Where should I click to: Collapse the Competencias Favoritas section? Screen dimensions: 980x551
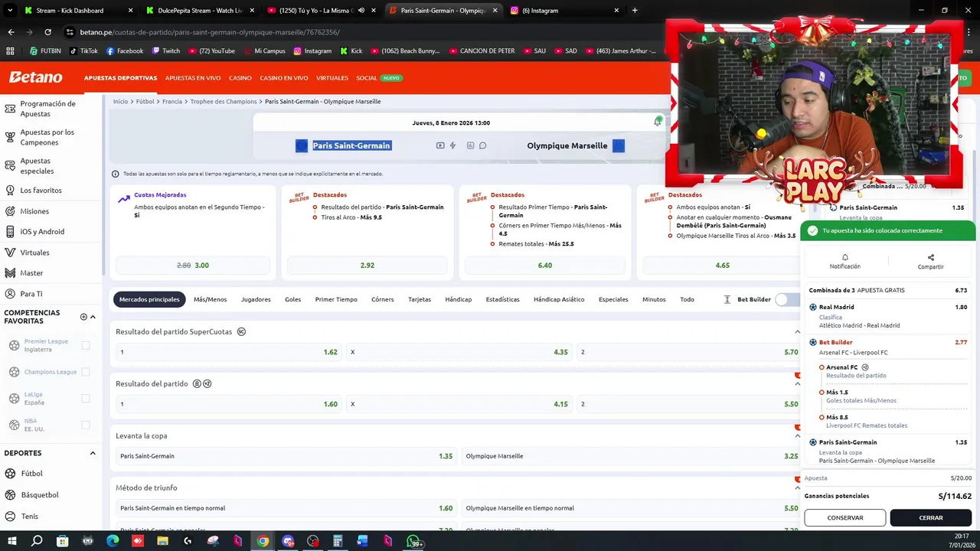click(93, 317)
